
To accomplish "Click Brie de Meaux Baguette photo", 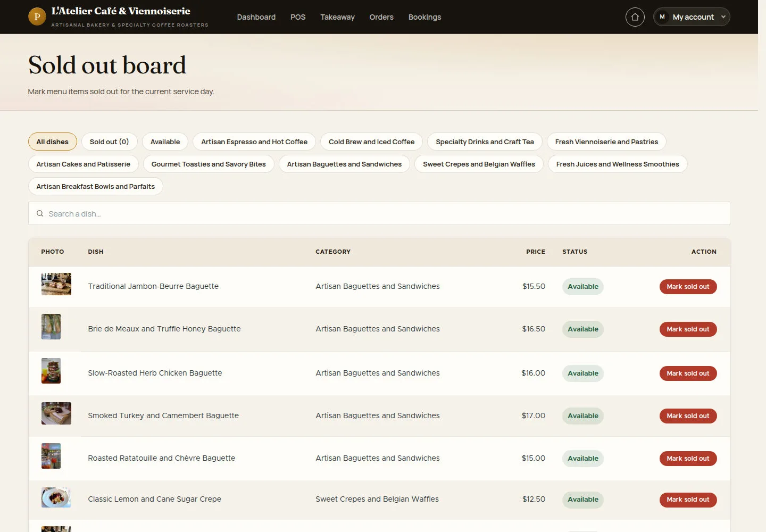I will [x=51, y=327].
